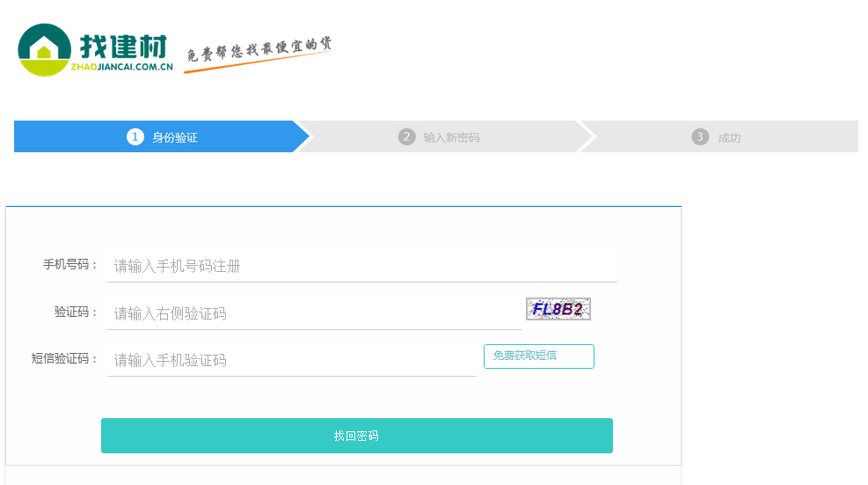Focus the 验证码 captcha input field
This screenshot has height=485, width=868.
[x=315, y=313]
